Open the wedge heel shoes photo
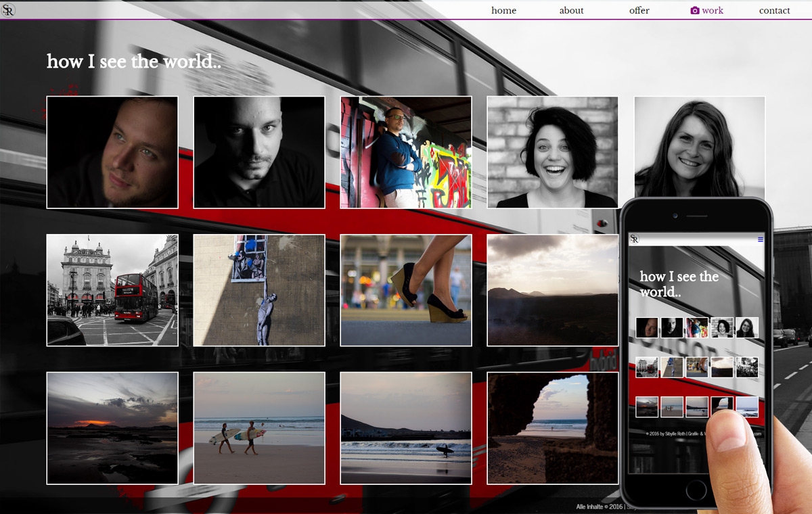This screenshot has width=812, height=514. click(x=406, y=290)
